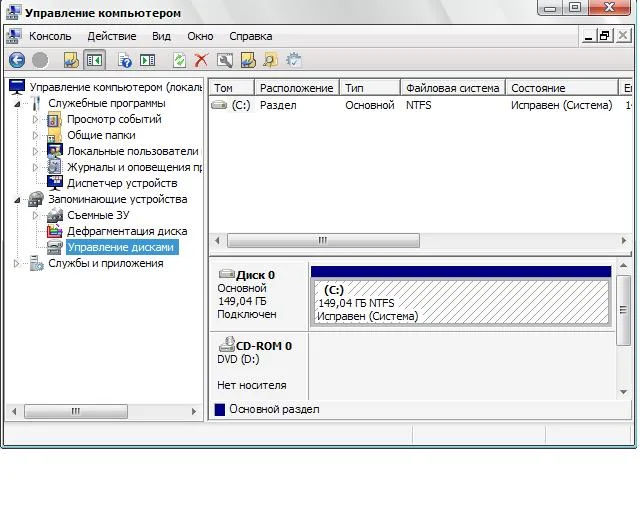Select root node Управление компьютером (локальным)
The width and height of the screenshot is (640, 512).
116,87
